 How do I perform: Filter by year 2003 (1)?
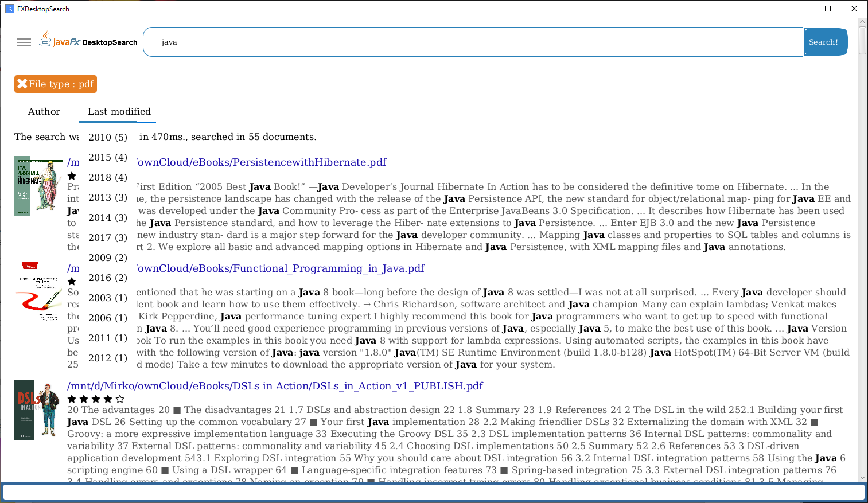pos(108,298)
